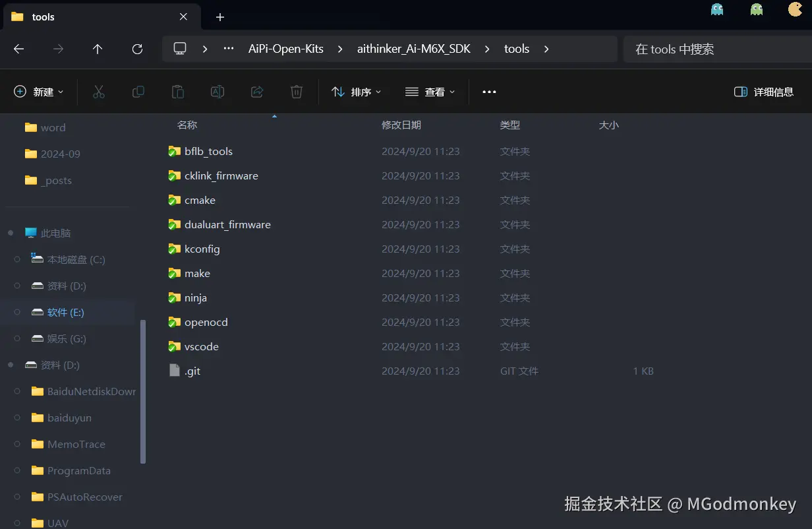Screen dimensions: 812x529
Task: Click GIT 文件 type of .git row
Action: tap(519, 371)
